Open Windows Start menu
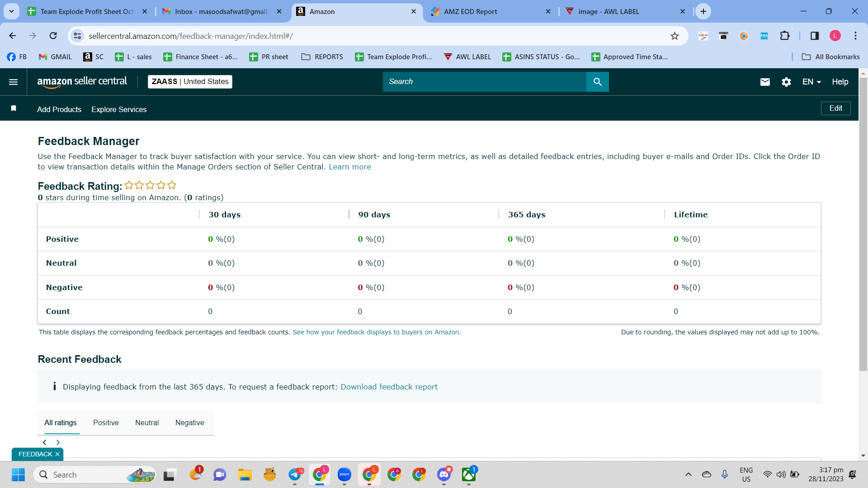Image resolution: width=868 pixels, height=488 pixels. tap(18, 474)
